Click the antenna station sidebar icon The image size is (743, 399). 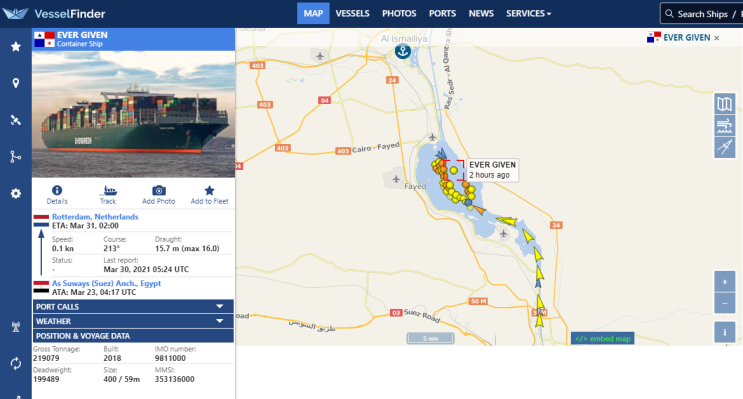pos(16,327)
